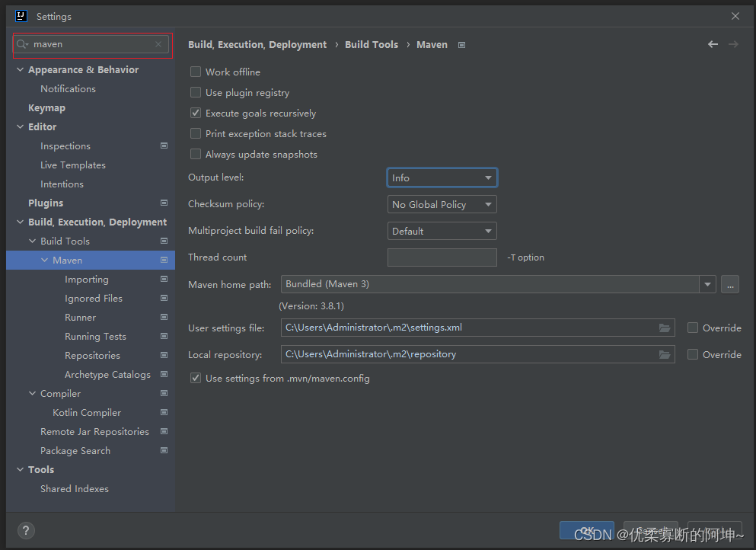Open Multiproject build fail policy dropdown
The height and width of the screenshot is (550, 756).
(x=442, y=231)
